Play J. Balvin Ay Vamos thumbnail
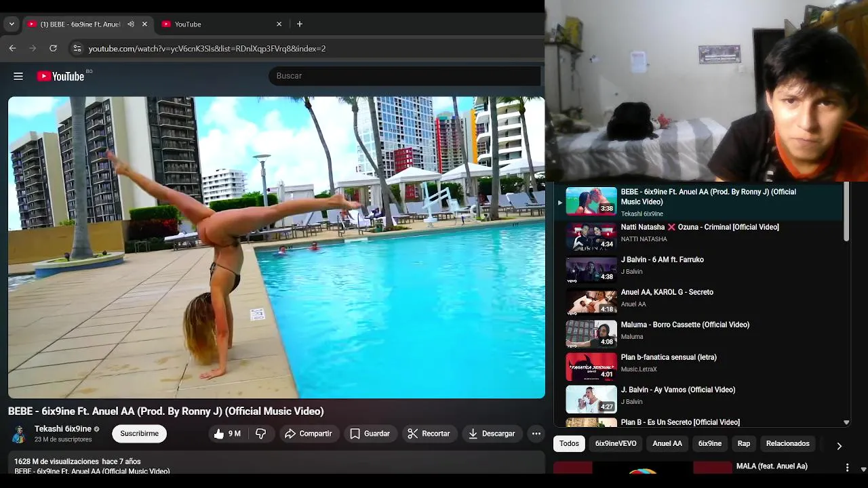 [x=591, y=399]
